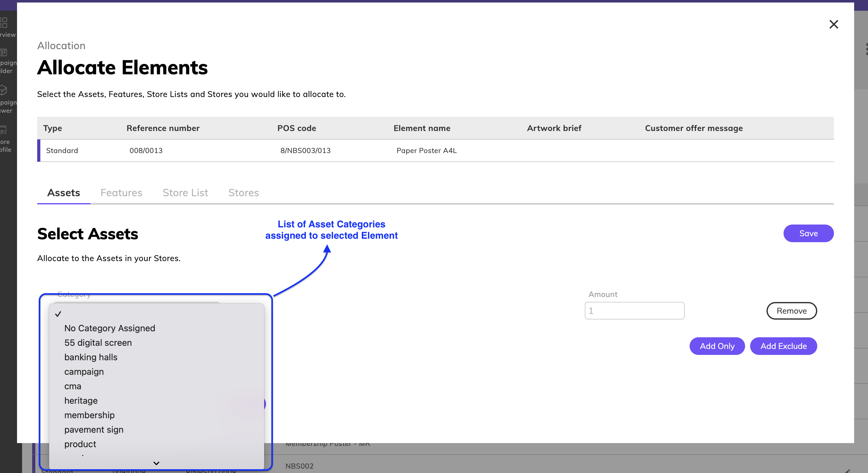The width and height of the screenshot is (868, 473).
Task: Switch to the Features tab
Action: 121,192
